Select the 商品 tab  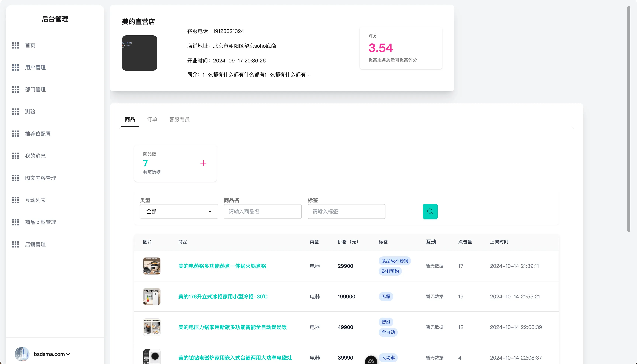pos(130,120)
